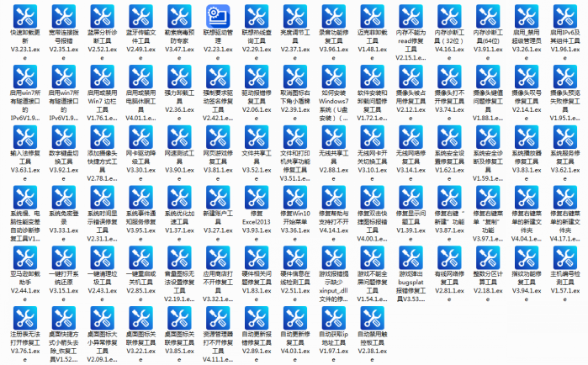This screenshot has height=365, width=588.
Task: Select the 有线网络修复工具 V2.81.1.exe icon
Action: tap(449, 258)
